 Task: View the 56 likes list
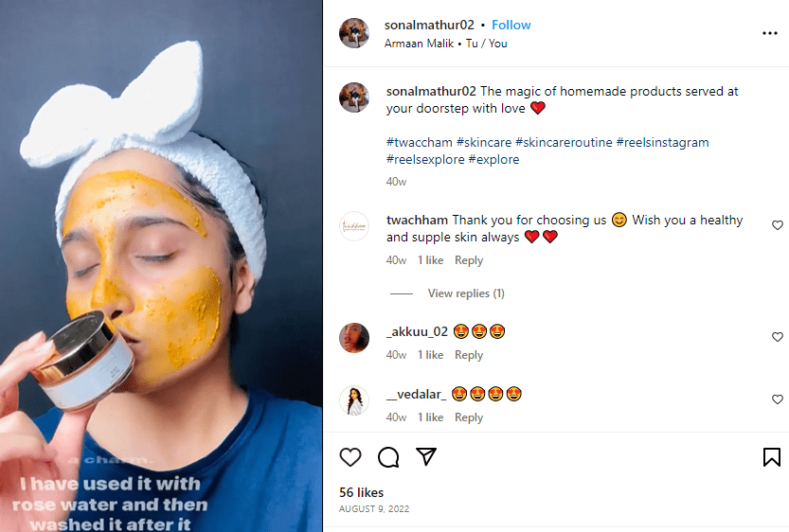tap(361, 492)
